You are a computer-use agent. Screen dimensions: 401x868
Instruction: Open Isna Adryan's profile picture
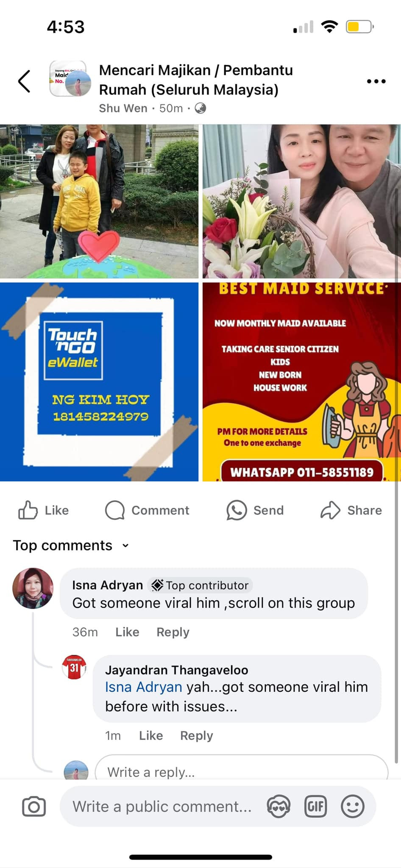[x=33, y=588]
